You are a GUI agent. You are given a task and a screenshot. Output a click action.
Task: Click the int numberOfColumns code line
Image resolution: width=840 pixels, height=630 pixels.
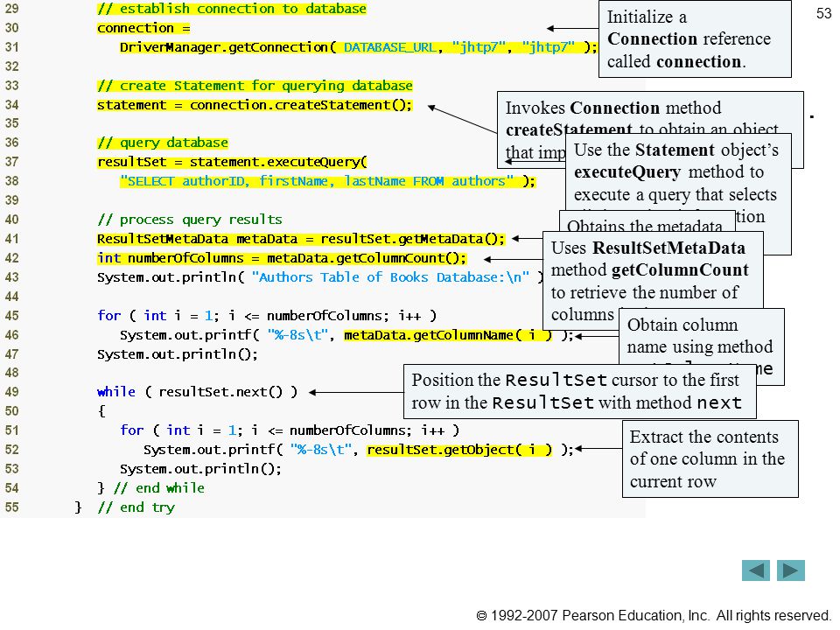pos(282,258)
